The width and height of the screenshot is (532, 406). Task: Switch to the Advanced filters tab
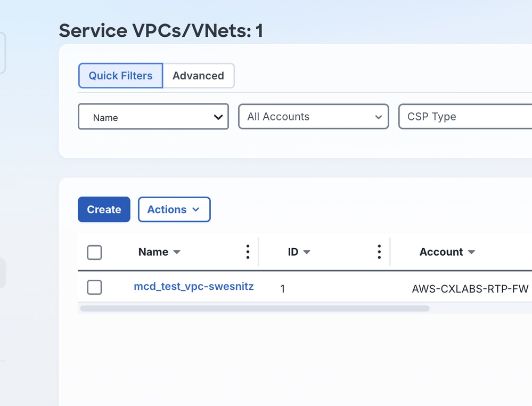(199, 75)
